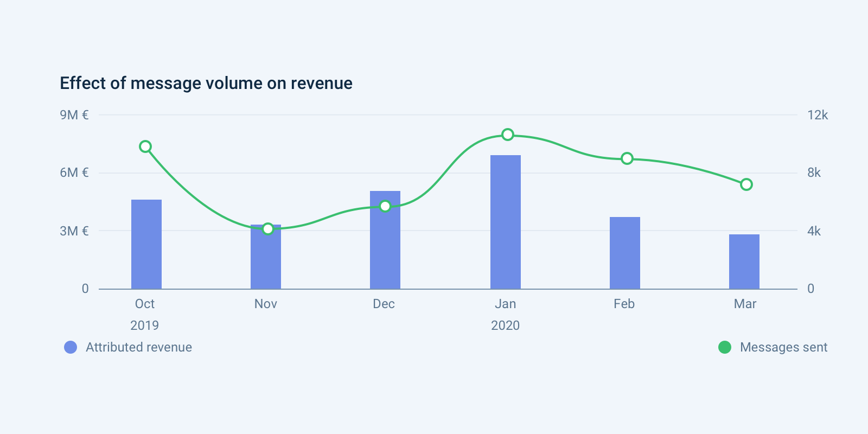Click the November messages sent data point
The width and height of the screenshot is (868, 434).
tap(268, 229)
